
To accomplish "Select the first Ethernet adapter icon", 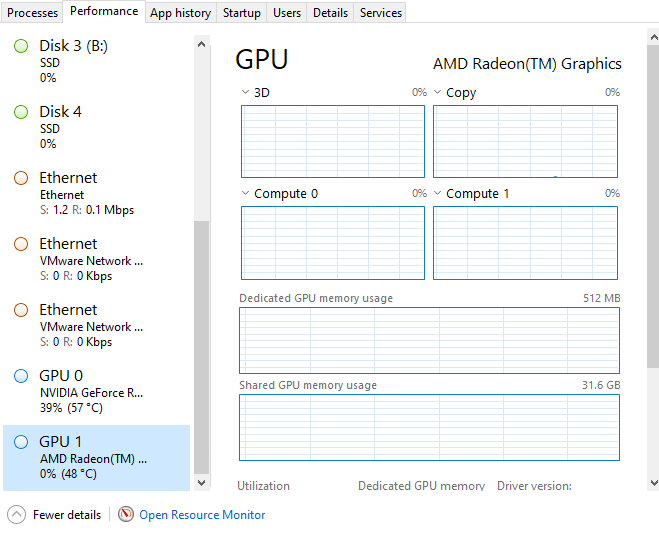I will tap(21, 178).
